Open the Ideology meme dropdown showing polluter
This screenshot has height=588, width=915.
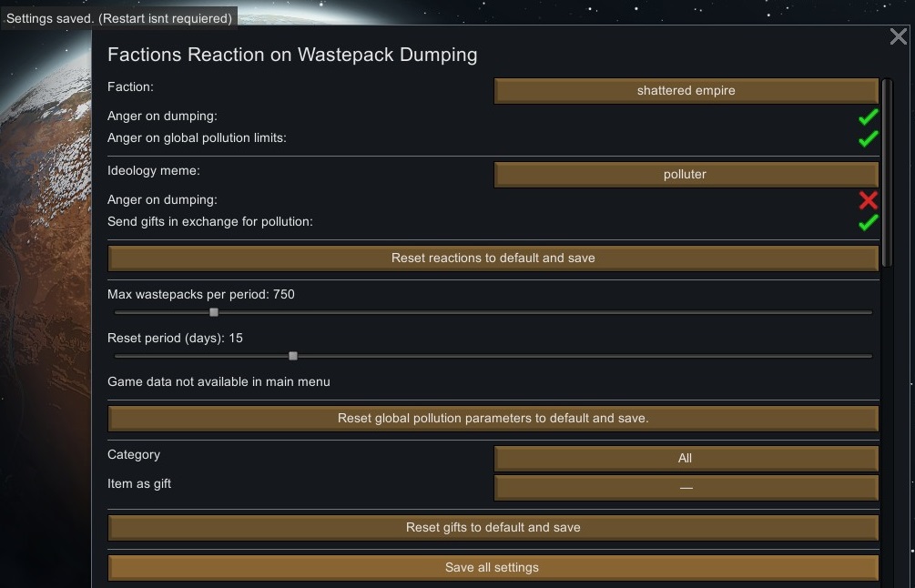coord(686,175)
